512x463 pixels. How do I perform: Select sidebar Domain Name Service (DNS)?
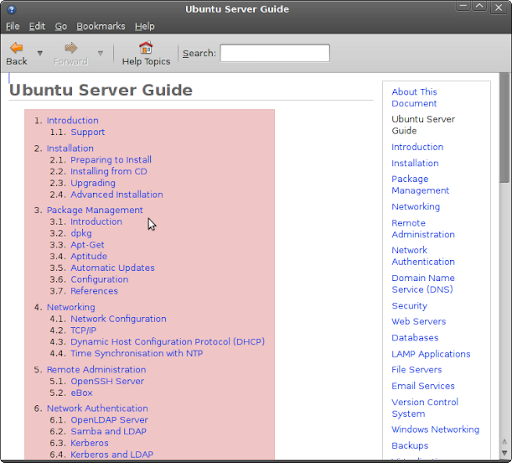423,284
